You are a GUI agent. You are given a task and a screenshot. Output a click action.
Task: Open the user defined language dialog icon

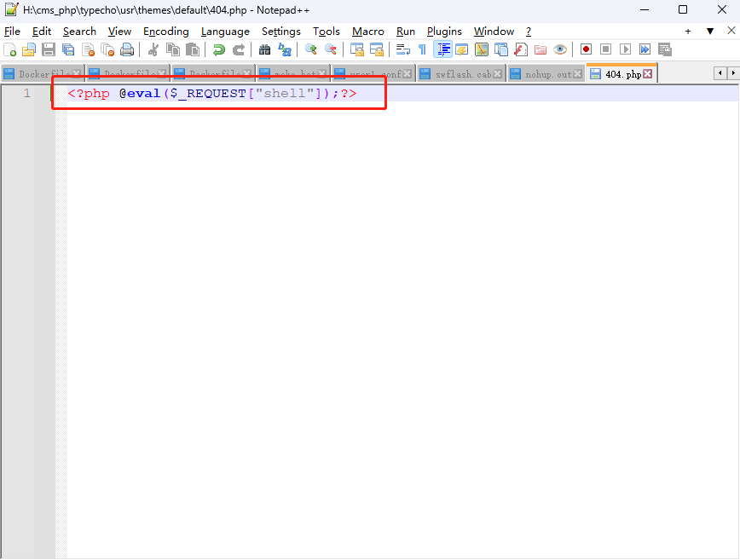pyautogui.click(x=461, y=49)
